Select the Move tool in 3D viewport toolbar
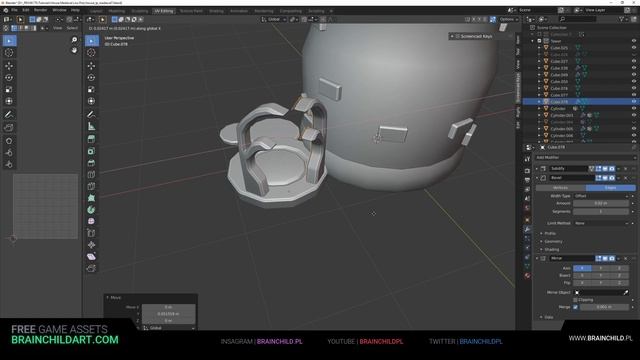Viewport: 640px width, 360px height. click(91, 65)
